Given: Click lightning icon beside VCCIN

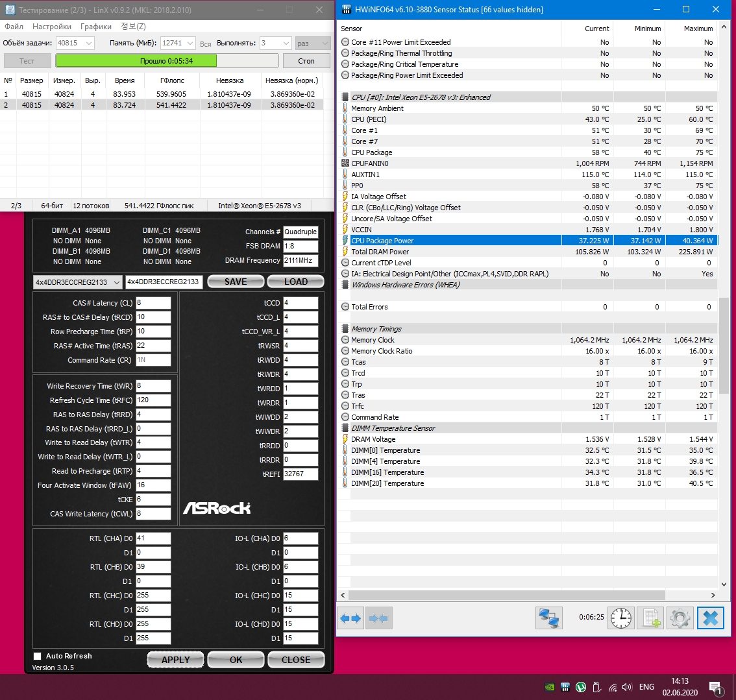Looking at the screenshot, I should pos(345,230).
